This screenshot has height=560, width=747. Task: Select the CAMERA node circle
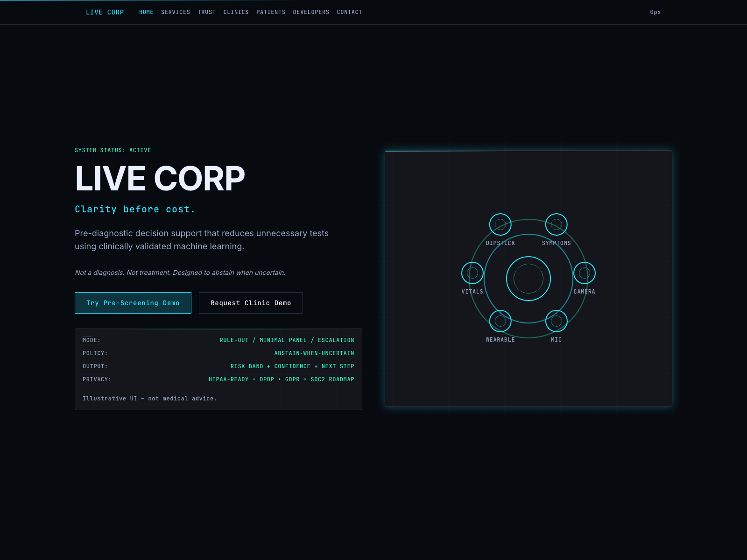(584, 273)
